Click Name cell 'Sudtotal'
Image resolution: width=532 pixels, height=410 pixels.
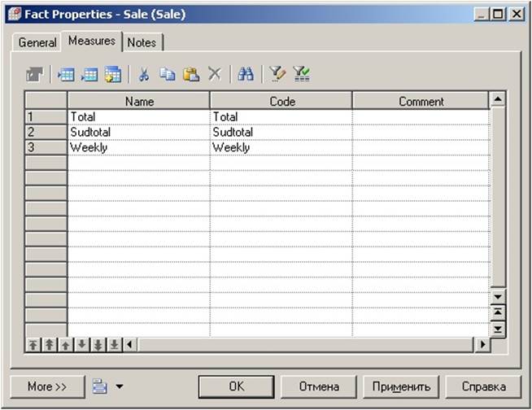pos(139,132)
